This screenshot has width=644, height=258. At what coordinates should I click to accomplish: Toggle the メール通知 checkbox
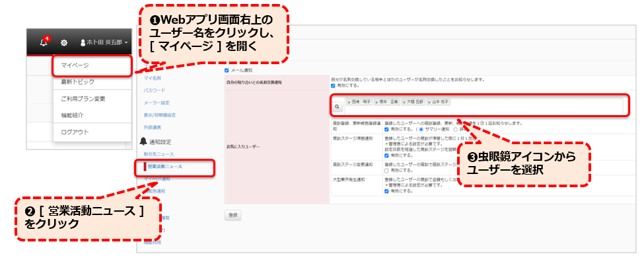click(x=227, y=70)
